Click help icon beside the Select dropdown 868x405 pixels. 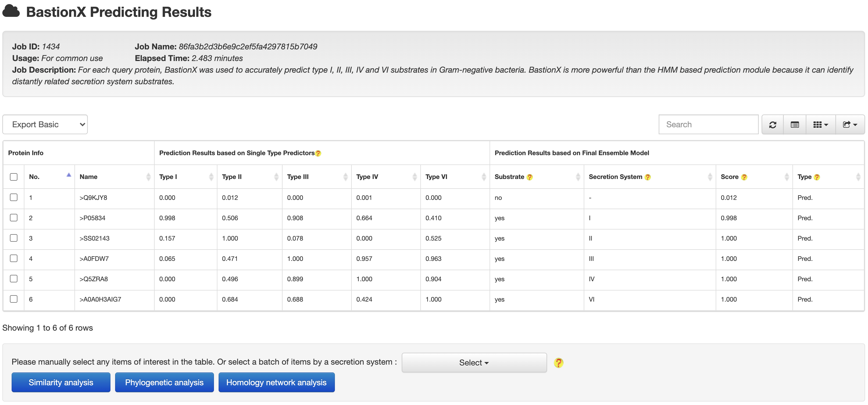tap(558, 363)
